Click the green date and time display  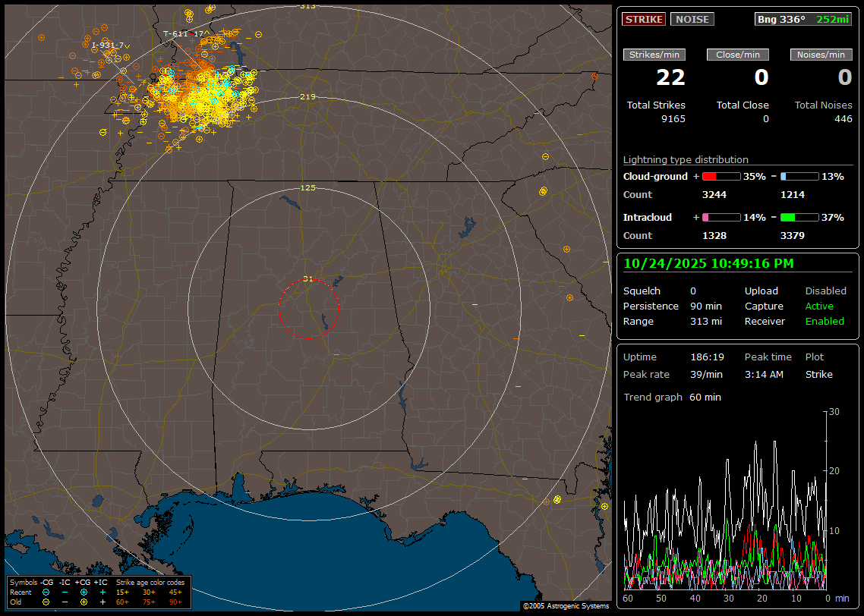[708, 263]
